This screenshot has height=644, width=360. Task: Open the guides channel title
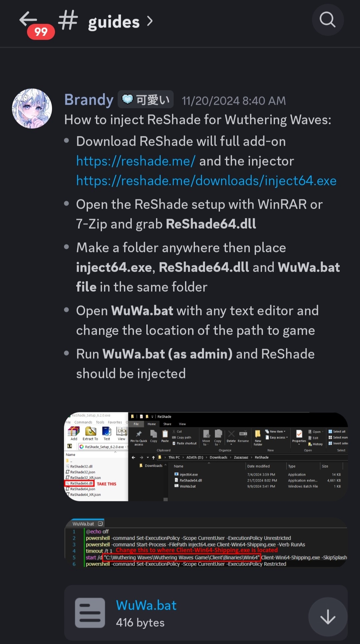[x=114, y=22]
